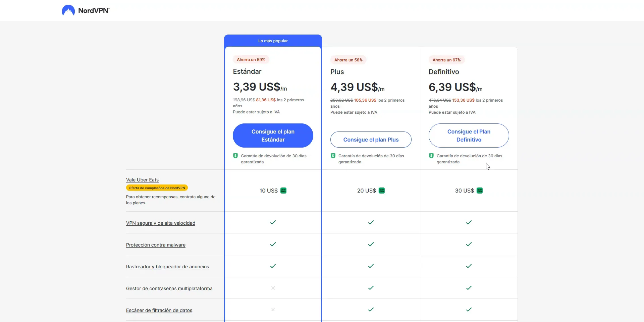Click shield icon under Estándar plan guarantee
Viewport: 644px width, 322px height.
point(235,156)
